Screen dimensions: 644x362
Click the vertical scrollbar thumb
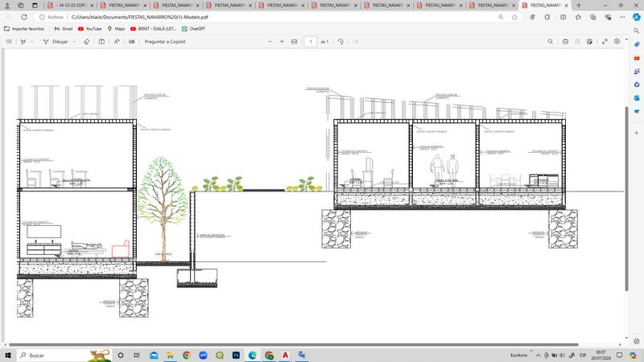point(626,199)
